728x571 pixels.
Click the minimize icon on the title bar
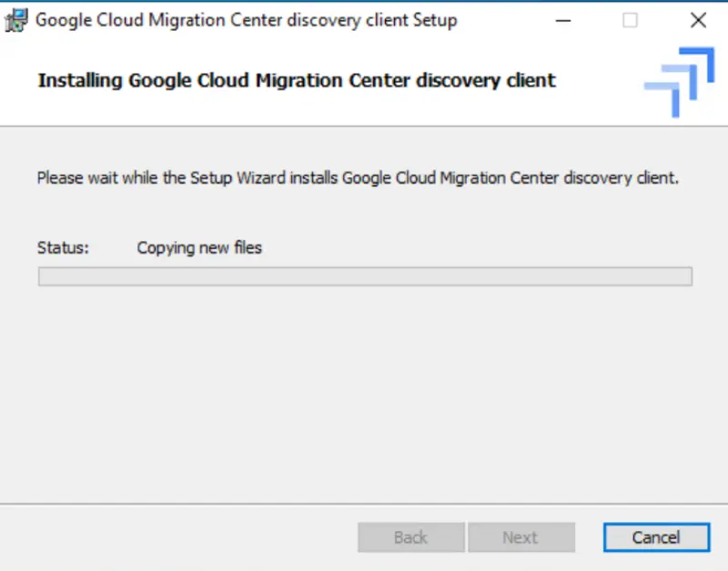(x=562, y=20)
